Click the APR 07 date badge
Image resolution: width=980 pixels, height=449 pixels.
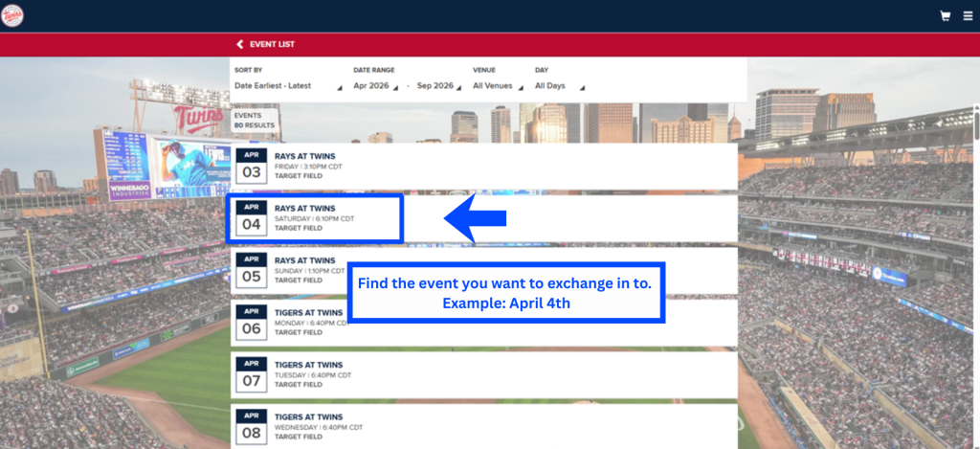click(252, 375)
